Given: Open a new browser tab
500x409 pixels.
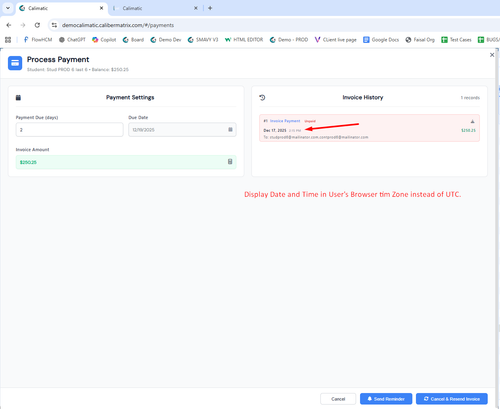Looking at the screenshot, I should 210,8.
